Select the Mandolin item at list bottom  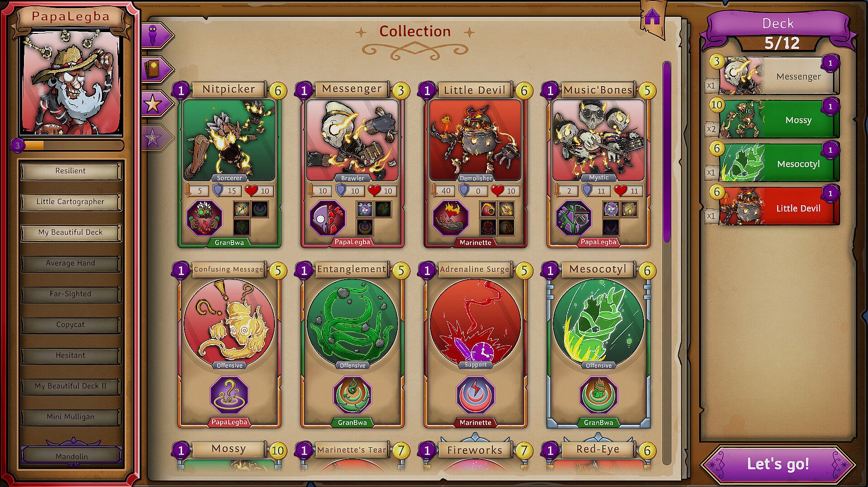click(x=72, y=455)
